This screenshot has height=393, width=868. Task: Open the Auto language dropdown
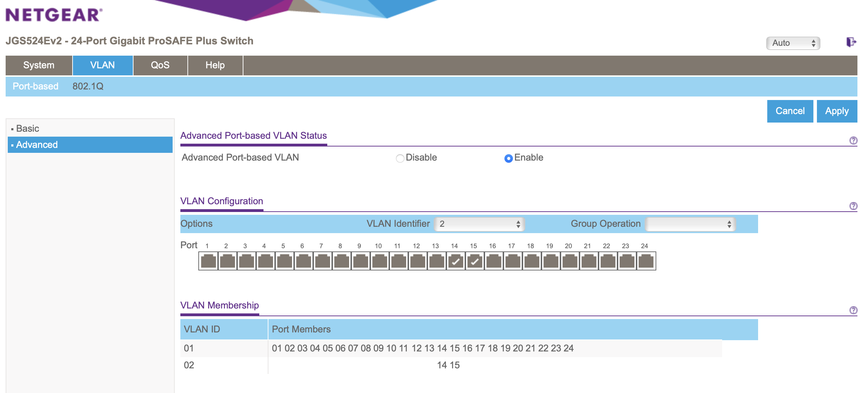(x=793, y=43)
